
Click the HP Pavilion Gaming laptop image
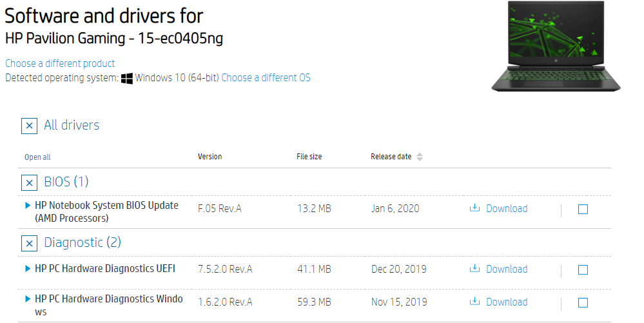(556, 44)
